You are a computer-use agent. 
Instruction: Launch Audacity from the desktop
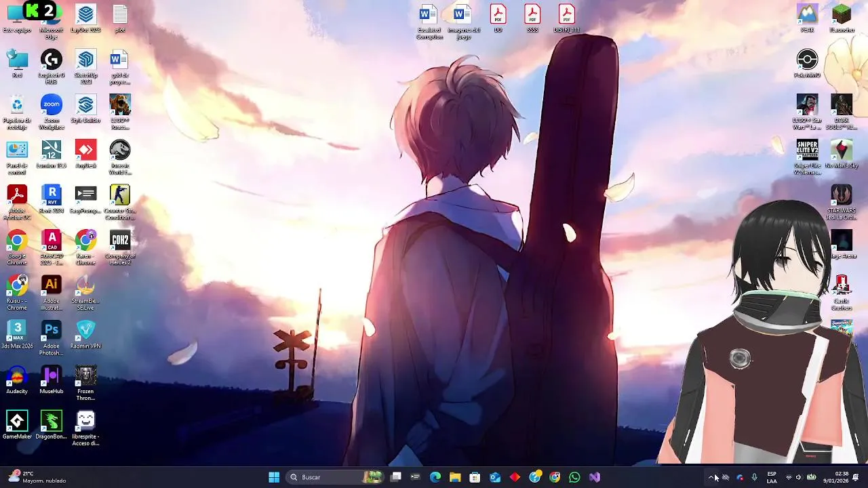[17, 380]
